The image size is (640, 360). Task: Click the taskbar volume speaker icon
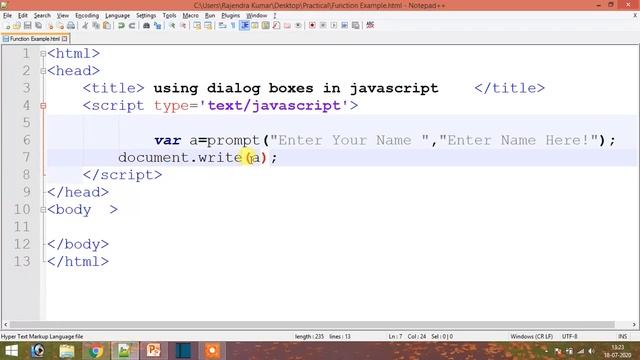click(591, 351)
